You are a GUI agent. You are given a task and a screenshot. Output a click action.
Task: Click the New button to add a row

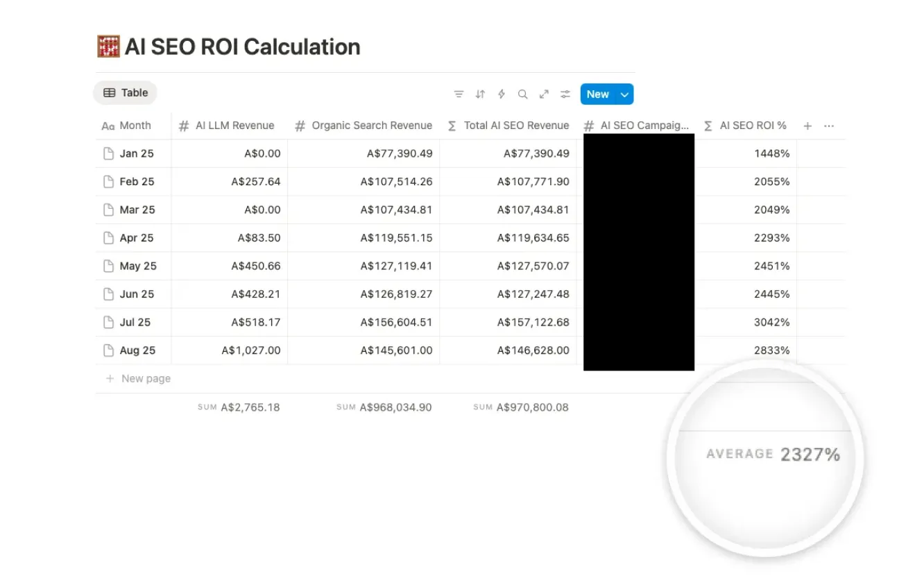click(x=598, y=94)
